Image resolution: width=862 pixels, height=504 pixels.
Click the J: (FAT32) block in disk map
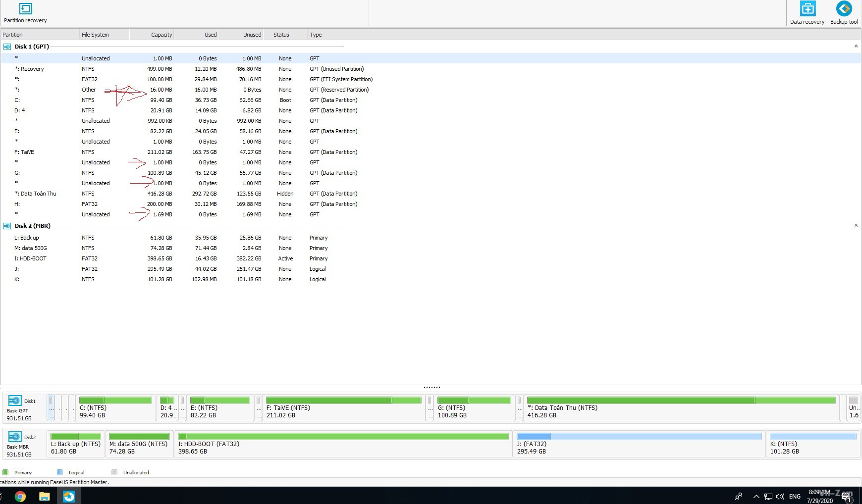click(x=639, y=444)
